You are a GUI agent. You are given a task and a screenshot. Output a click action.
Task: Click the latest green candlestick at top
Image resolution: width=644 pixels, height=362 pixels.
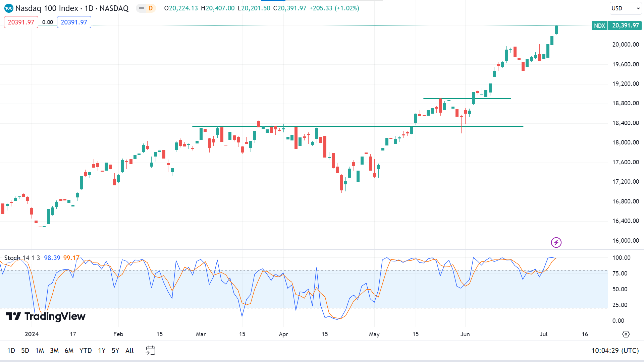tap(556, 29)
